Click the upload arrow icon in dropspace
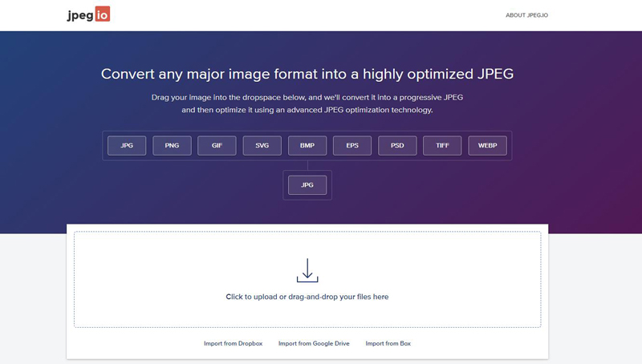 click(x=307, y=270)
